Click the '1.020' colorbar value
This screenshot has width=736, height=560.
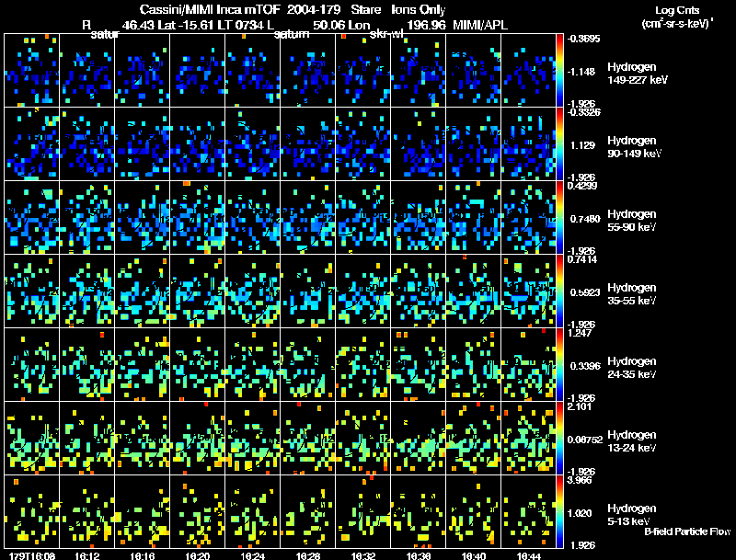580,513
